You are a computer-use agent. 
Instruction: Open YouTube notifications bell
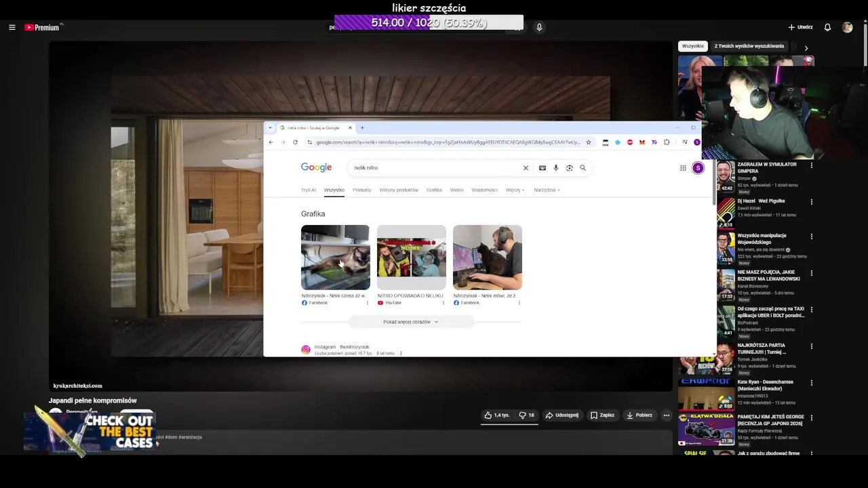827,27
